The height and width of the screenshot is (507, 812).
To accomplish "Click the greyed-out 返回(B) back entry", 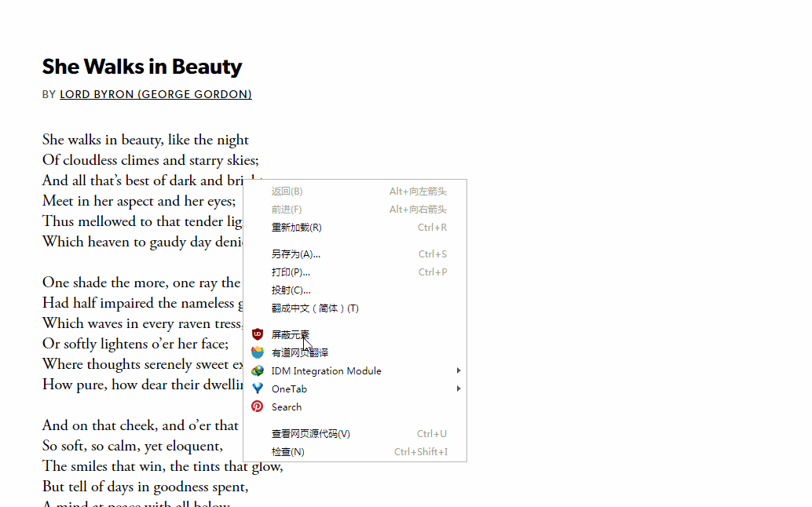I will tap(287, 191).
